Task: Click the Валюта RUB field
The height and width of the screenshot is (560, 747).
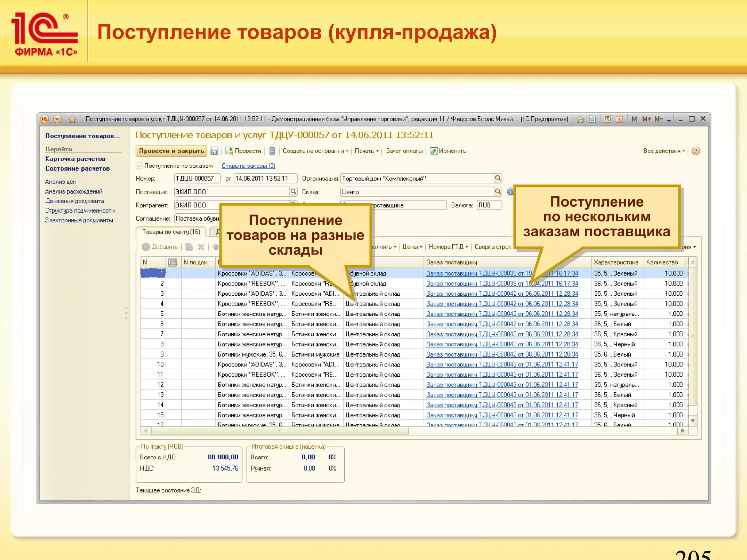Action: (x=489, y=205)
